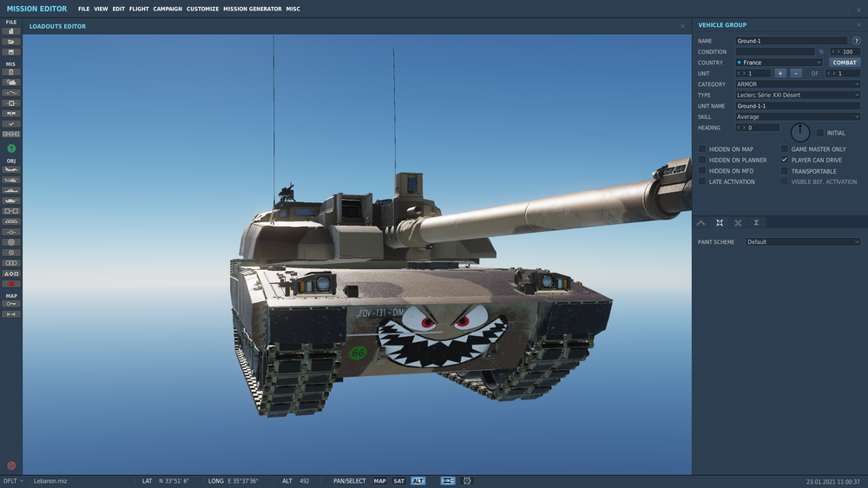Open the template triangle-diamond-square icon

coord(11,274)
